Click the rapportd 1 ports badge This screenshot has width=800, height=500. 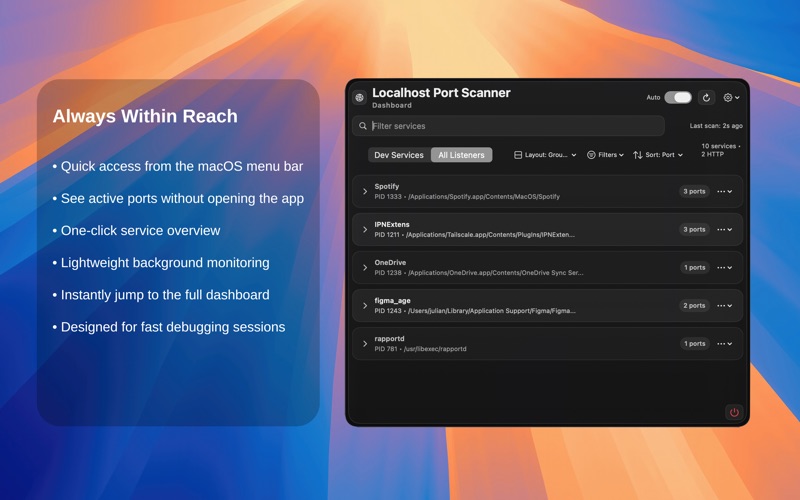(694, 344)
